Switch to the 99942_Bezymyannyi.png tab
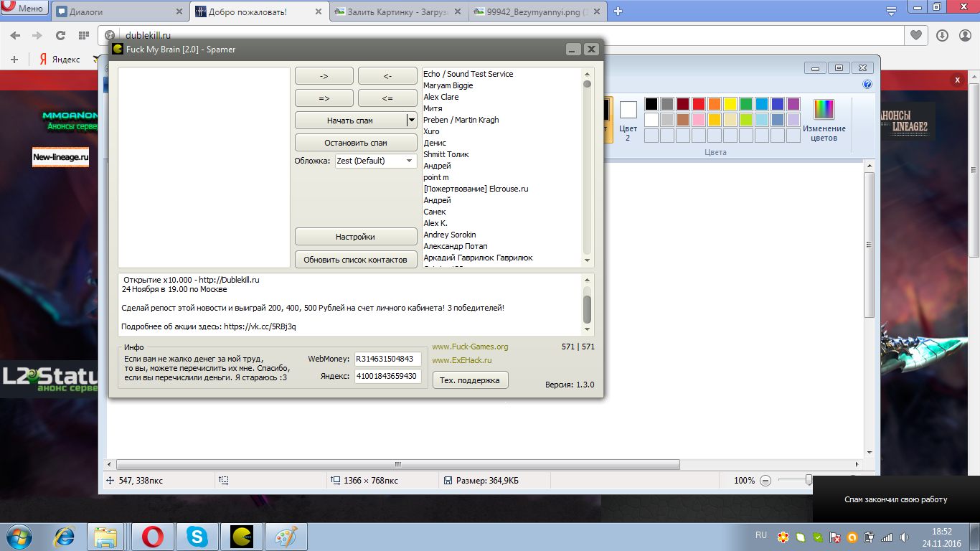 (538, 11)
